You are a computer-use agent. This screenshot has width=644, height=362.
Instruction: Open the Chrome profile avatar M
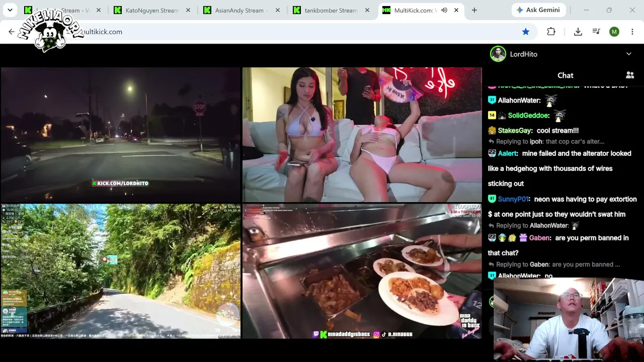click(614, 32)
